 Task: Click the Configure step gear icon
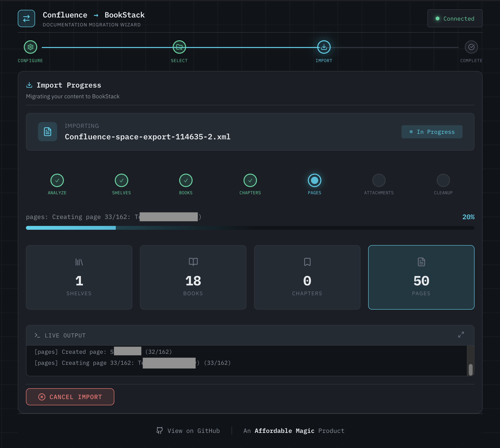[x=30, y=47]
